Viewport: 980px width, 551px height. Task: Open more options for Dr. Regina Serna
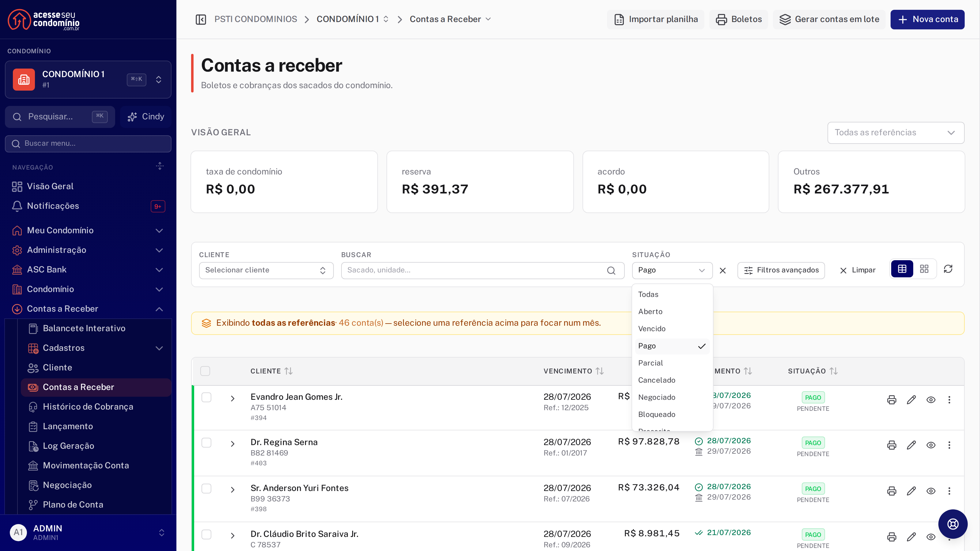[949, 445]
